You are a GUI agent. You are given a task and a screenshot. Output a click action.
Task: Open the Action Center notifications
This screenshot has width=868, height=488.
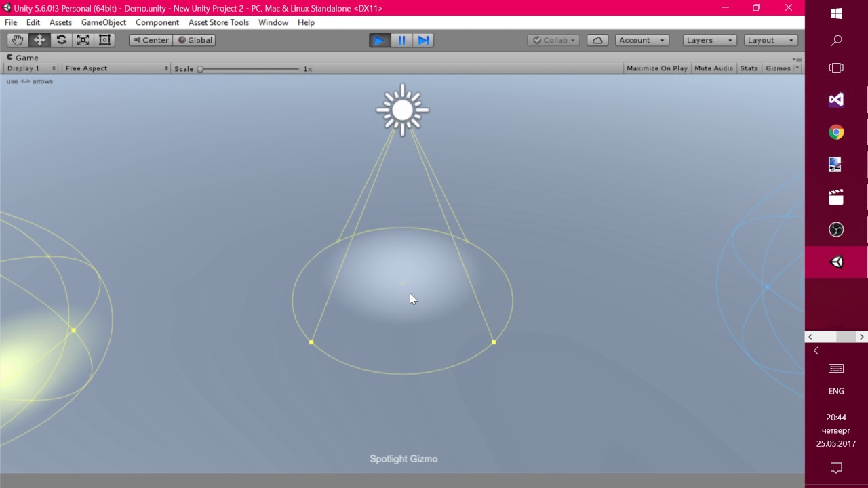(x=836, y=468)
